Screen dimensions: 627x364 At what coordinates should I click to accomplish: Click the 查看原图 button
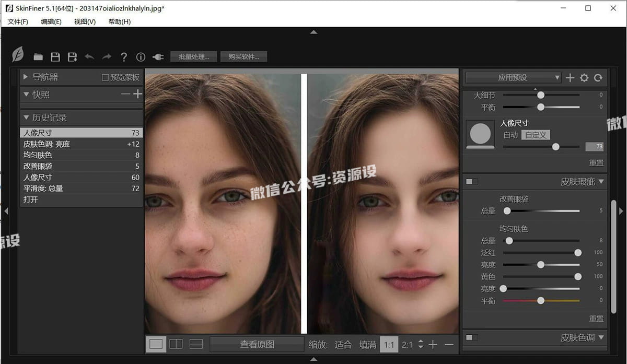point(257,344)
